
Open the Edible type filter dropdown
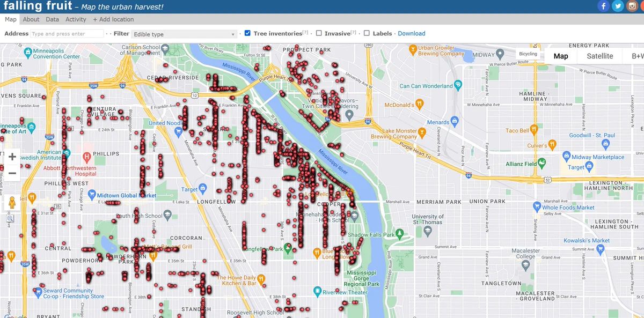click(x=184, y=34)
